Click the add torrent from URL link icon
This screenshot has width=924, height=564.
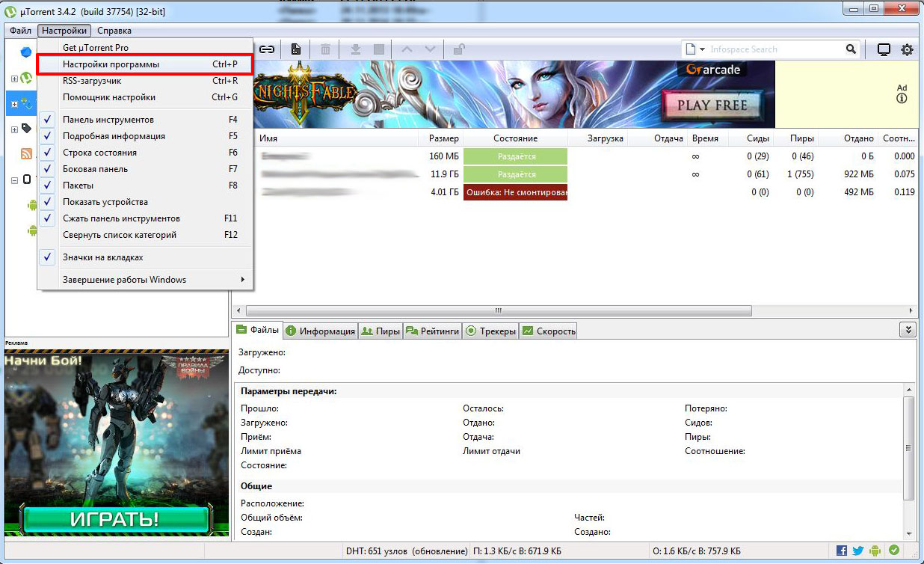(267, 49)
